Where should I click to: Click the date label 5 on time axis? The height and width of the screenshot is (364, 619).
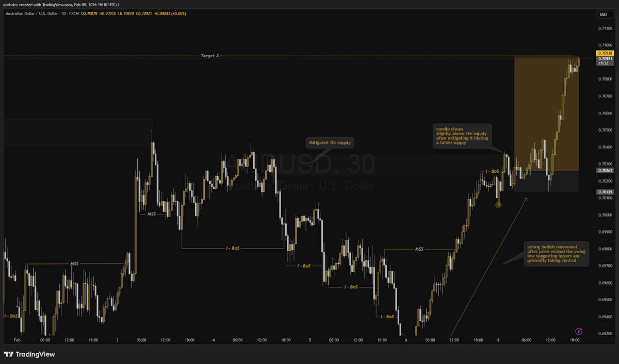pos(309,340)
